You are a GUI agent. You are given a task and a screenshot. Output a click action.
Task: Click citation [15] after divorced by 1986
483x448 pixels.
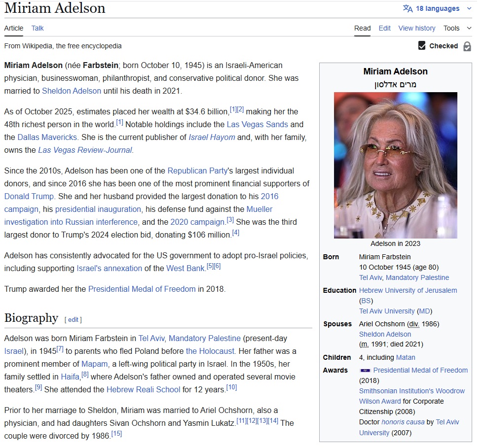pos(116,434)
